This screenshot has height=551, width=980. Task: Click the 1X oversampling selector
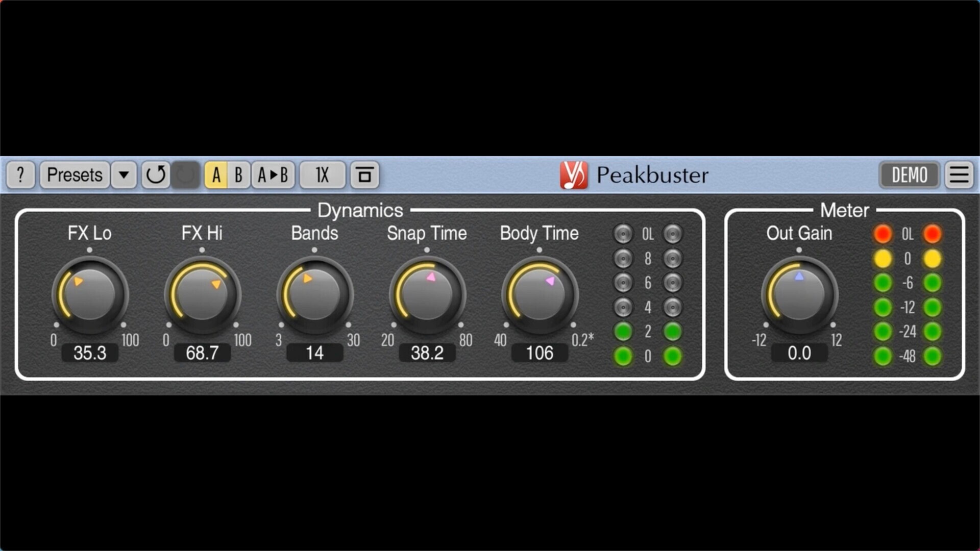pos(322,175)
